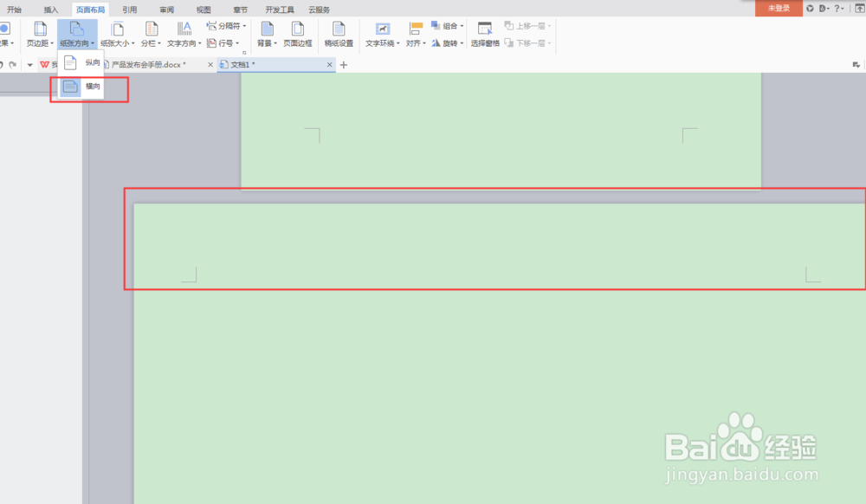Close the 文档1 document tab
This screenshot has height=504, width=866.
330,65
